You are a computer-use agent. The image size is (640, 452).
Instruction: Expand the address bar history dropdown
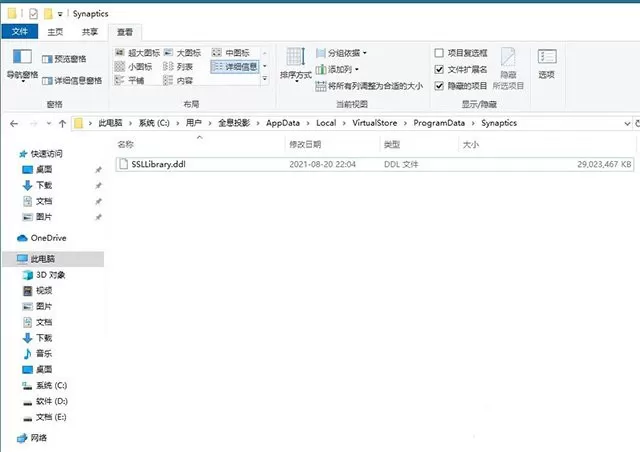[627, 123]
